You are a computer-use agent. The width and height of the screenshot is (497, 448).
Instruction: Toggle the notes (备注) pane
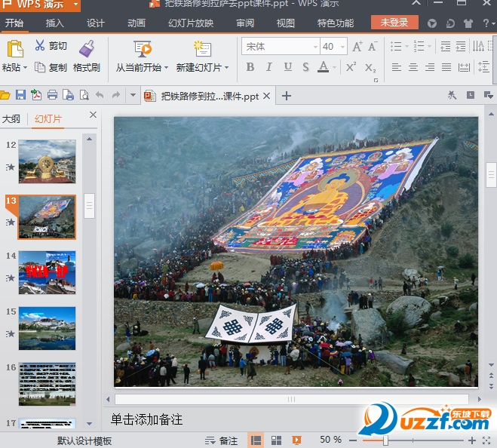tap(221, 440)
